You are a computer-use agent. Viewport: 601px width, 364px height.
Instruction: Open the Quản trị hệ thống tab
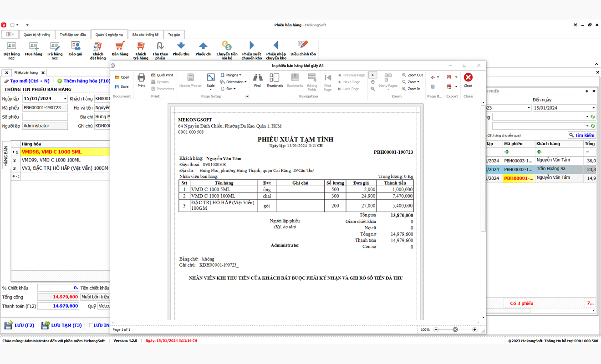click(x=37, y=35)
